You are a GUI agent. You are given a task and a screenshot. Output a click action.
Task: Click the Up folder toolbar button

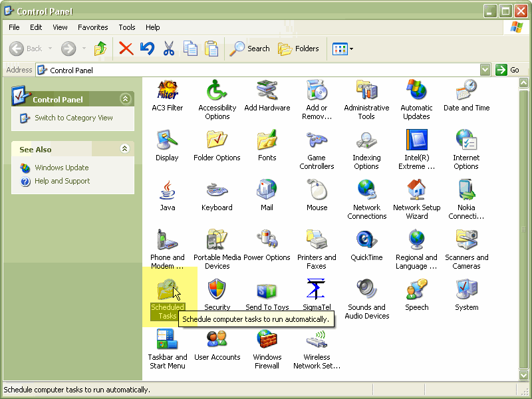coord(100,49)
